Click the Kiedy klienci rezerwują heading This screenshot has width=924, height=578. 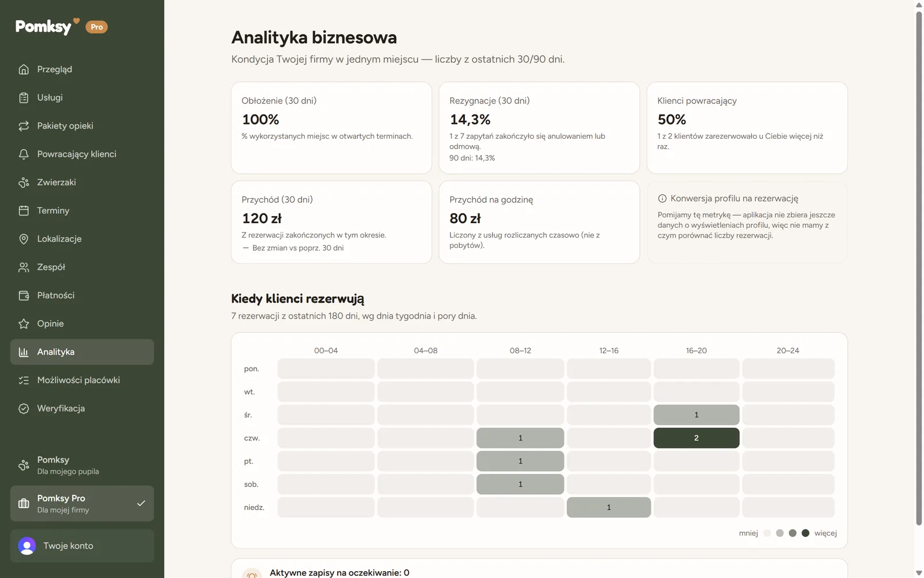pyautogui.click(x=297, y=299)
